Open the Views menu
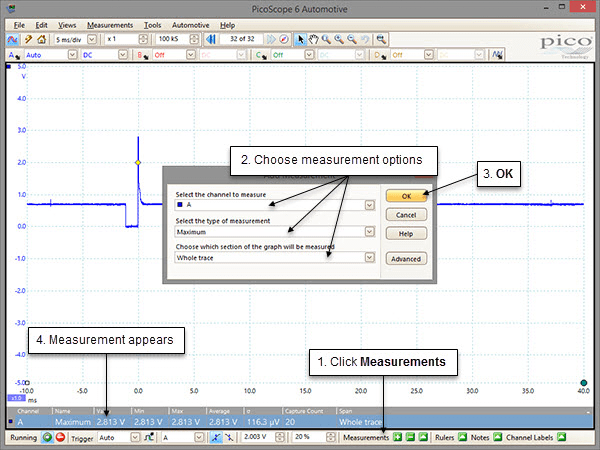This screenshot has height=450, width=600. [x=67, y=25]
